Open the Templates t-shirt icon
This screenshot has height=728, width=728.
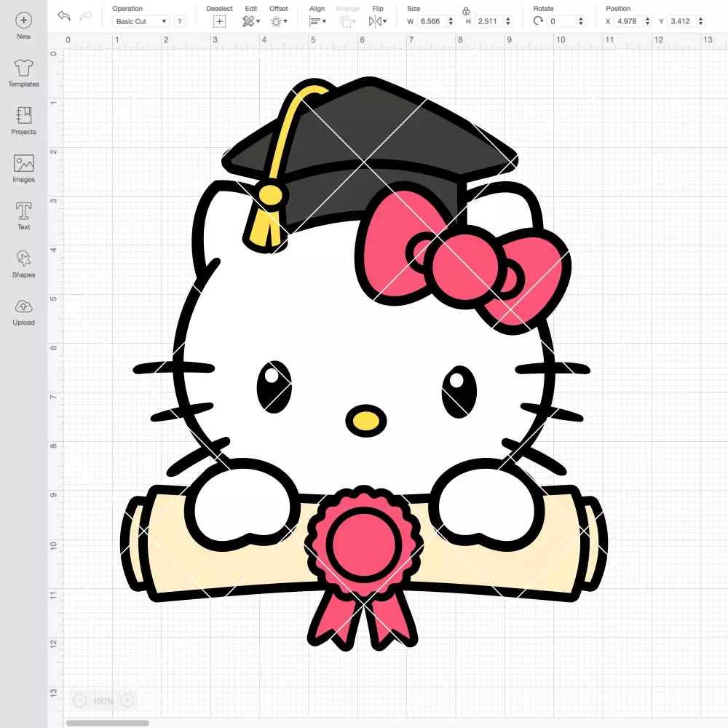click(24, 68)
